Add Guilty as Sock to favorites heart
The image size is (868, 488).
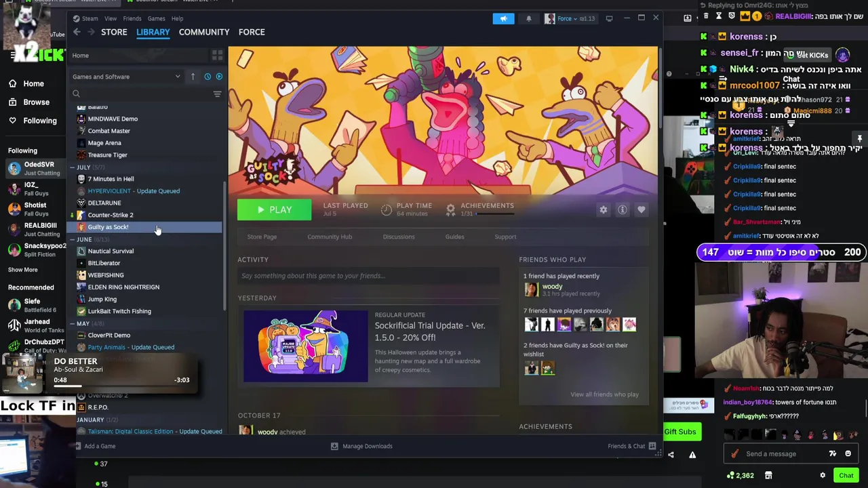tap(641, 209)
